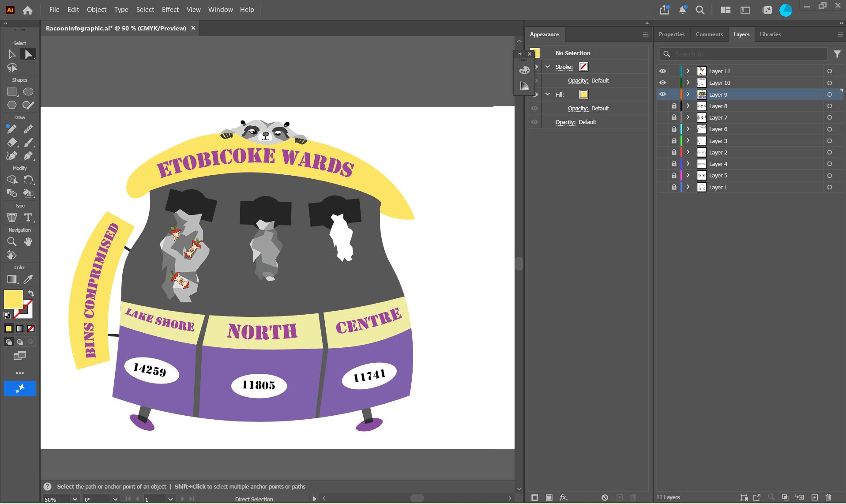
Task: Toggle visibility of Fill opacity in Appearance
Action: pos(534,108)
